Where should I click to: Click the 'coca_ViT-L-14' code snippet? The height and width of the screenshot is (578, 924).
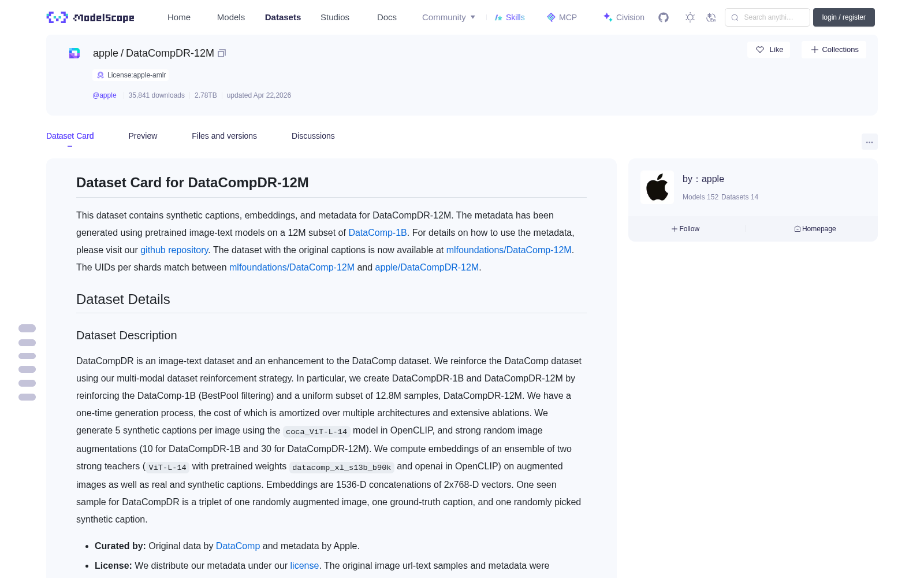tap(316, 431)
